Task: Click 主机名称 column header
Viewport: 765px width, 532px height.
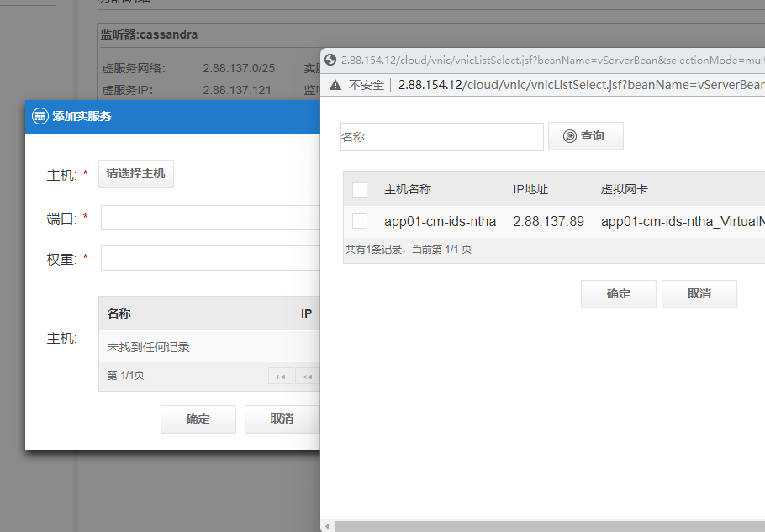Action: 408,189
